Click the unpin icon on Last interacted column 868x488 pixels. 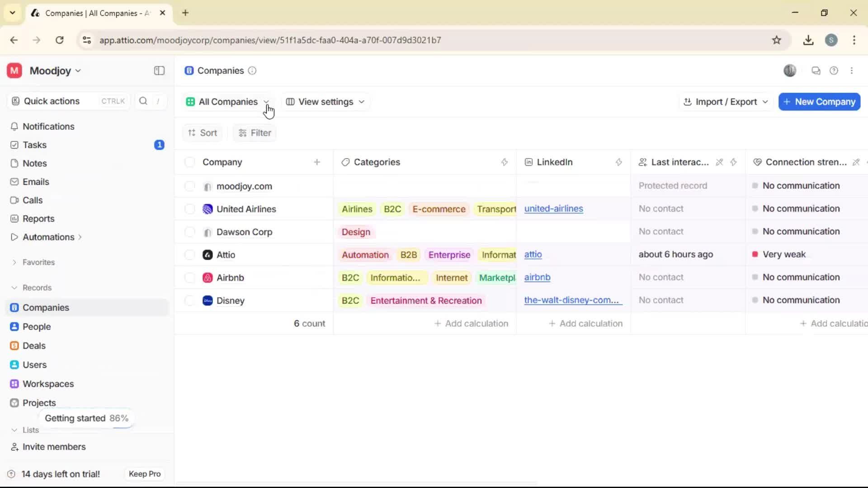719,162
